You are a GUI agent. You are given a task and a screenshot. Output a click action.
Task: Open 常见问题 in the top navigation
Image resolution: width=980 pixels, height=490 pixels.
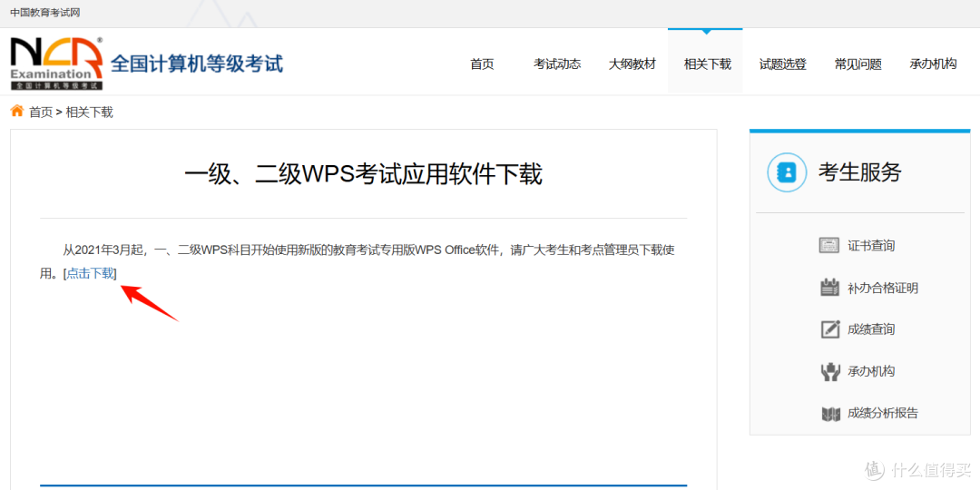[857, 64]
